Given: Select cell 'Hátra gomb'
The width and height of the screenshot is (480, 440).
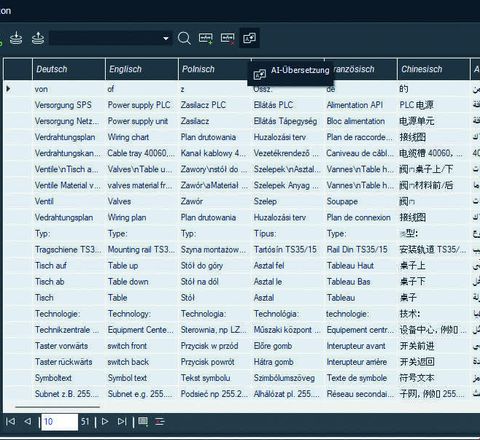Looking at the screenshot, I should (x=288, y=362).
